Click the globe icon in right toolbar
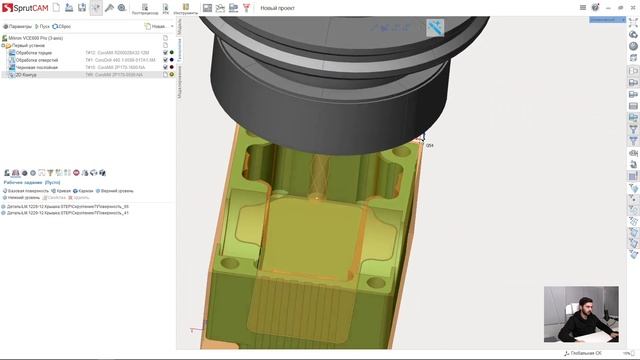640x360 pixels. (633, 46)
